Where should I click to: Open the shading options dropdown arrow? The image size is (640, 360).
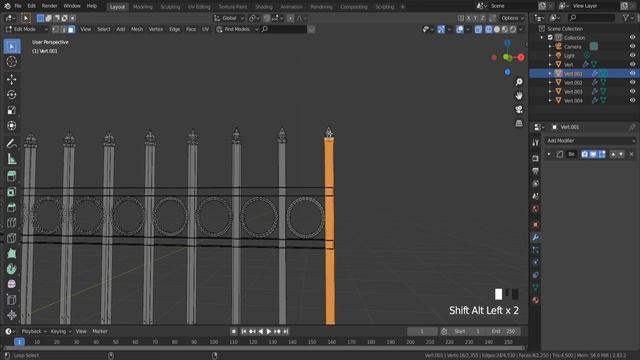click(521, 29)
